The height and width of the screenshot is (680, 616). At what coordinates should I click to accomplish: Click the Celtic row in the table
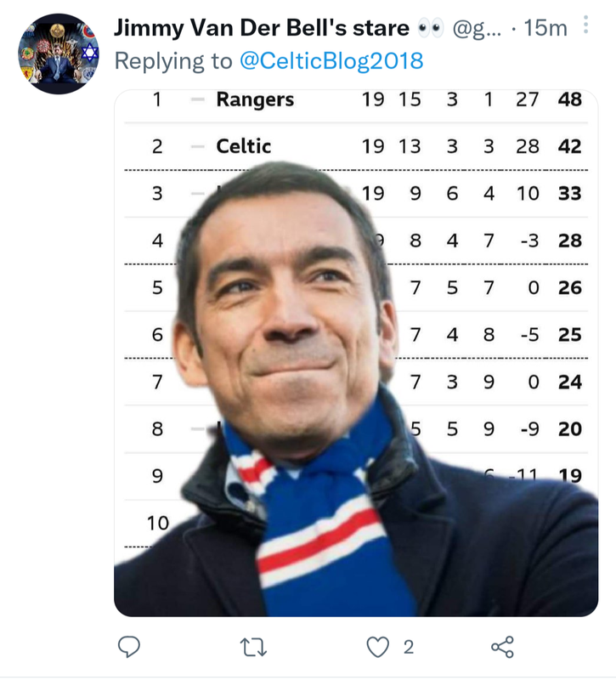click(356, 146)
